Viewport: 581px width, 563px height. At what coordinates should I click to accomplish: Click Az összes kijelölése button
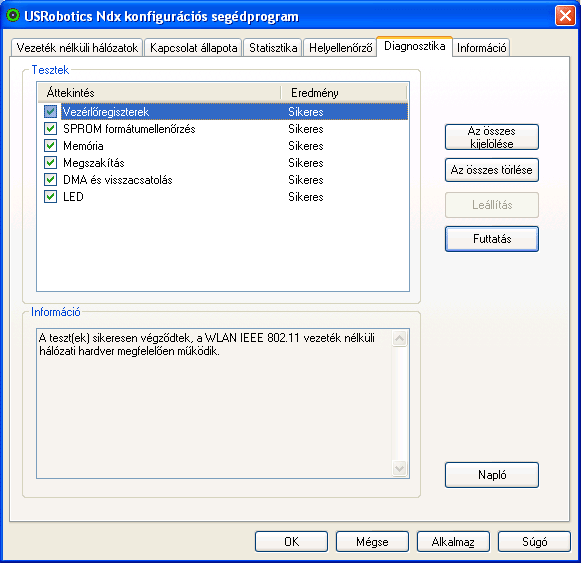click(492, 137)
